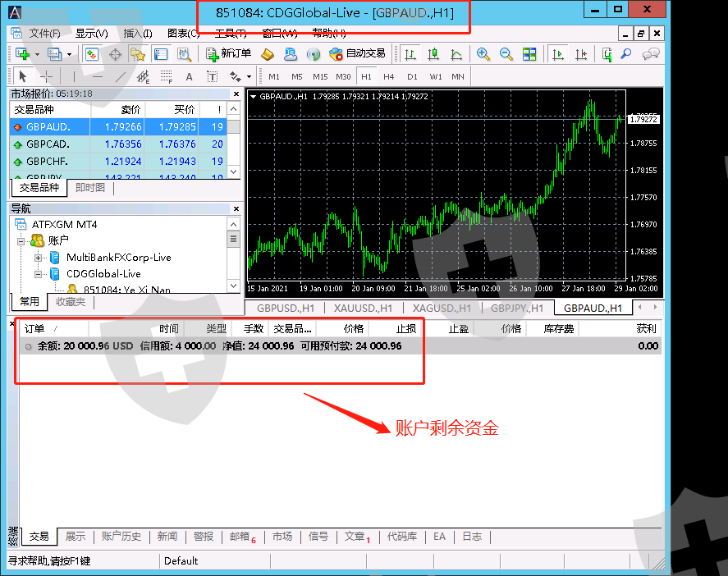Open the arrows objects dropdown
The height and width of the screenshot is (576, 728).
click(x=249, y=76)
